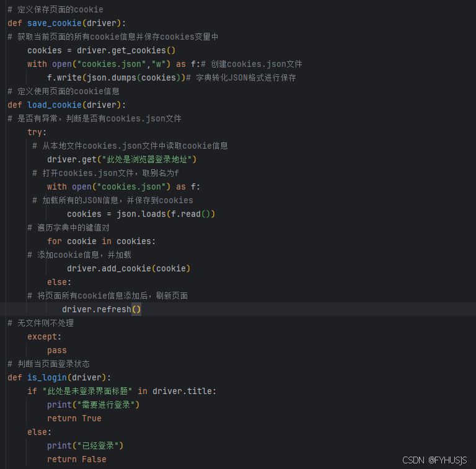This screenshot has width=476, height=469.
Task: Click the comment "# 无文件则不处理"
Action: [x=40, y=323]
